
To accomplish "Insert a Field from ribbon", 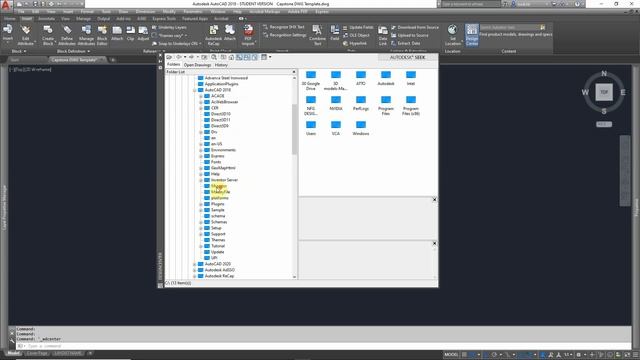I will coord(335,33).
